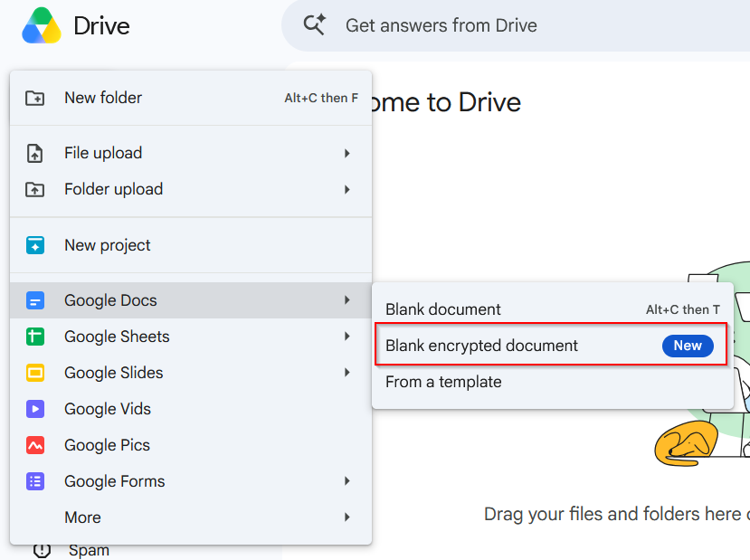Click the File upload icon
This screenshot has height=560, width=750.
point(35,153)
